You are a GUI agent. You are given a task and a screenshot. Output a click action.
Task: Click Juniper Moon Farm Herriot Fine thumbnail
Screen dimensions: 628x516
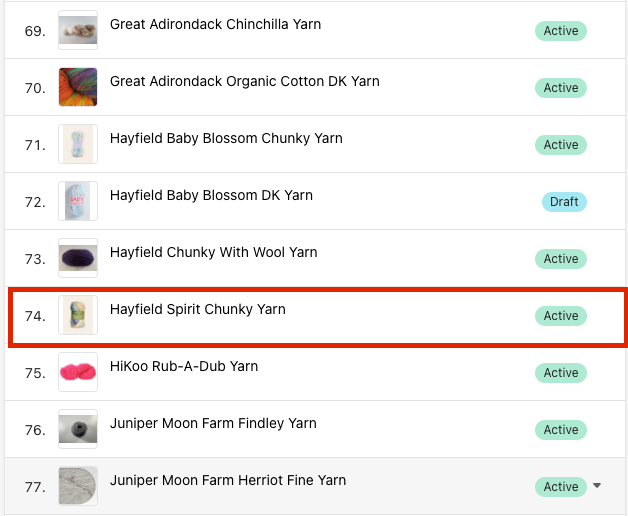[78, 487]
